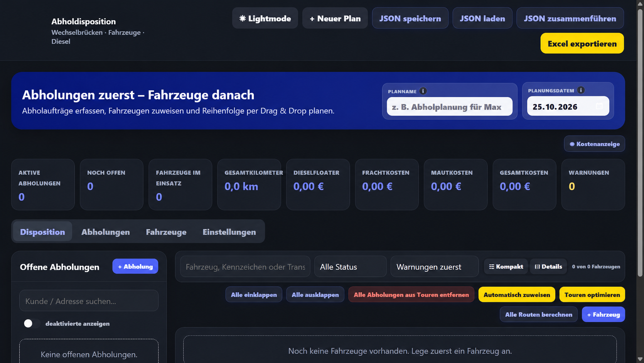
Task: Click JSON speichern button
Action: coord(410,18)
